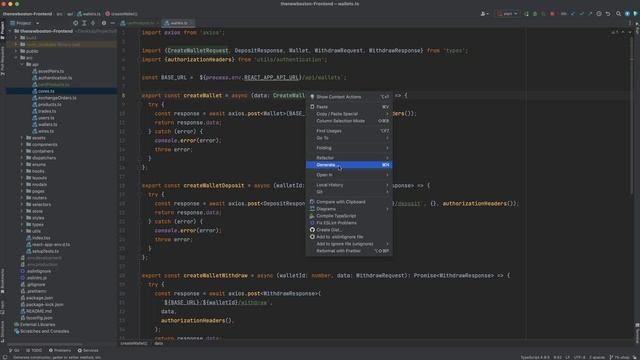Screen dimensions: 640x360
Task: Select Paste from the context menu
Action: point(349,107)
